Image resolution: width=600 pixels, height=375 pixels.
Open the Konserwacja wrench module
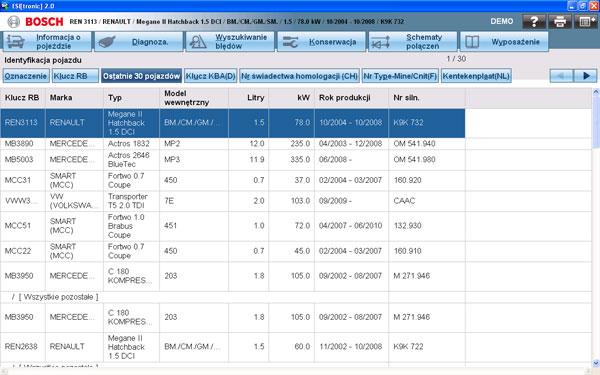click(322, 42)
